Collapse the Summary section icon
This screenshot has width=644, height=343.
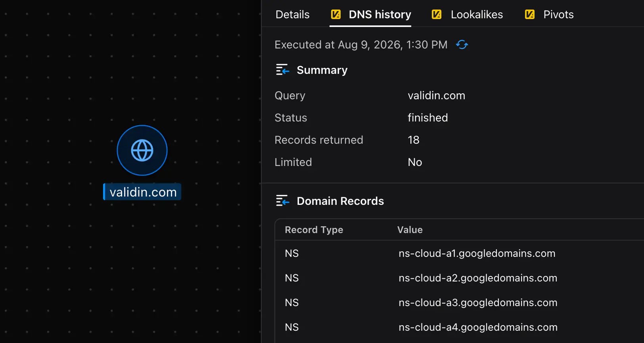click(x=283, y=70)
